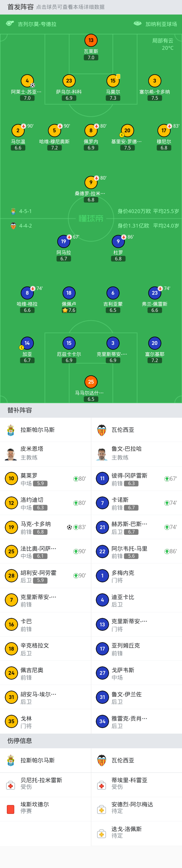Screen dimensions: 182x868
Task: Open substitute 19 Marc Cardona's entry
Action: (x=45, y=527)
